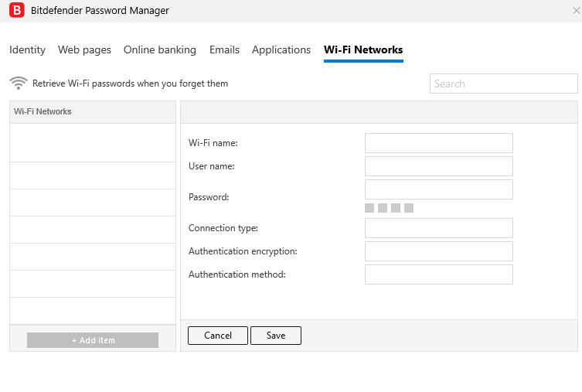Open the Identity tab
Image resolution: width=582 pixels, height=392 pixels.
(x=27, y=50)
